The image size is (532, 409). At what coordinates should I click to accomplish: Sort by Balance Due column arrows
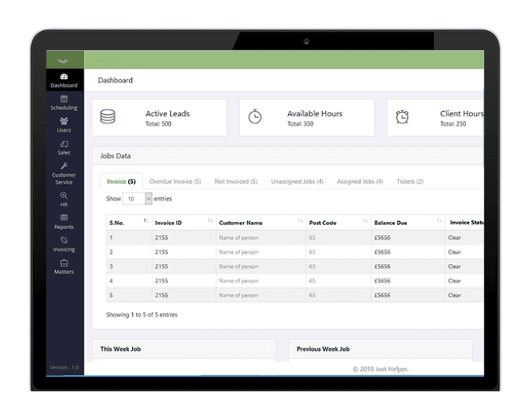[440, 220]
